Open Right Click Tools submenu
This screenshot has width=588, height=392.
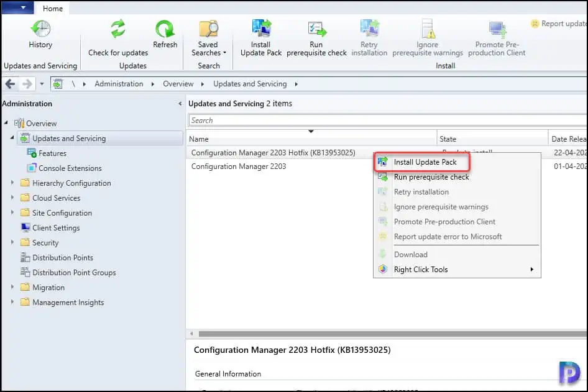click(x=457, y=270)
